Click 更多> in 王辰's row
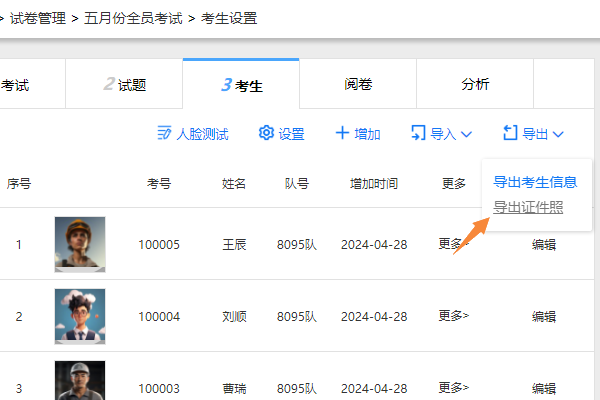 453,244
